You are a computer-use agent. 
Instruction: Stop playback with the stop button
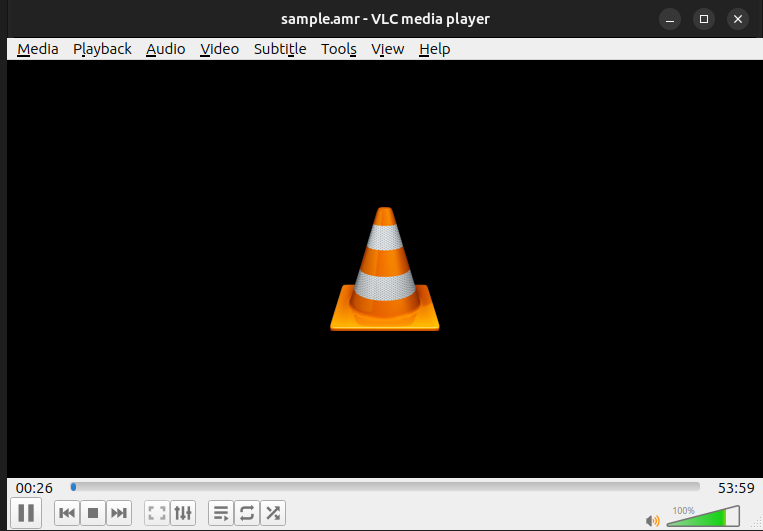tap(93, 513)
